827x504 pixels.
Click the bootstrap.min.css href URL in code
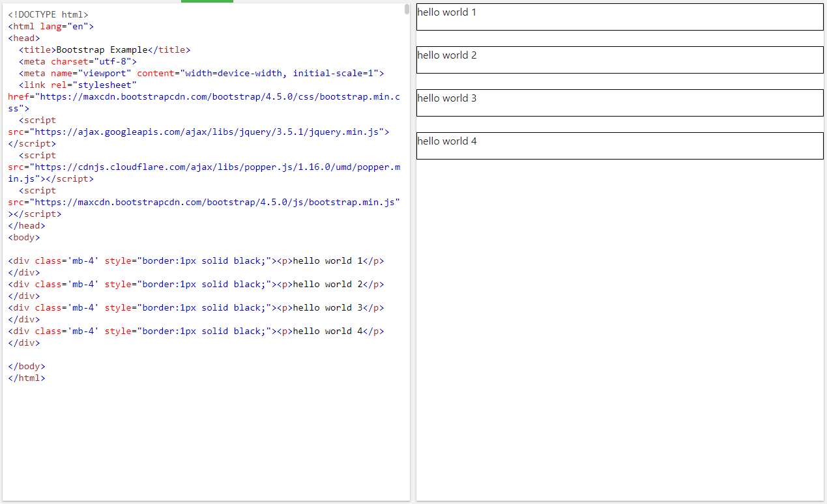click(204, 102)
